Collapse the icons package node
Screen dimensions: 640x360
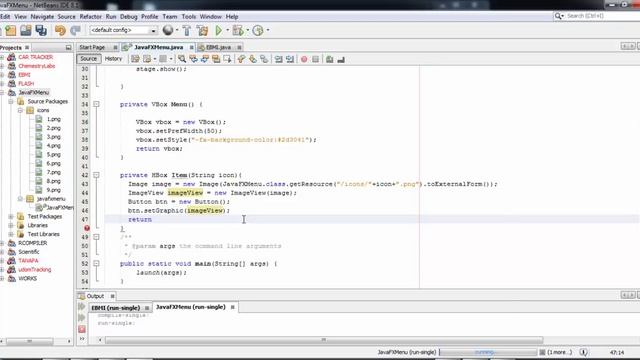click(20, 111)
